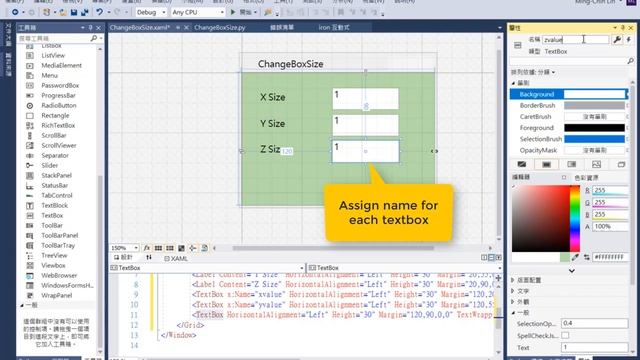
Task: Click the name field containing zvalue
Action: [576, 40]
